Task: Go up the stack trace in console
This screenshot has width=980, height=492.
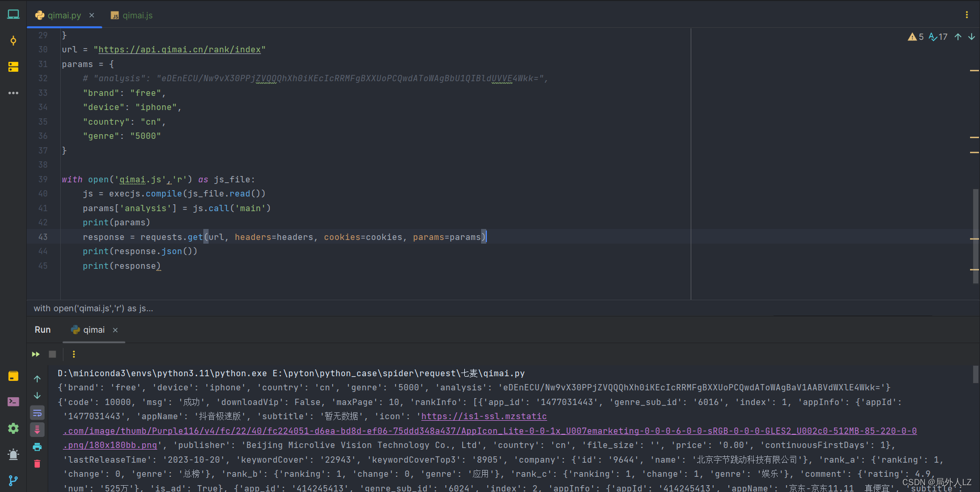Action: click(37, 379)
